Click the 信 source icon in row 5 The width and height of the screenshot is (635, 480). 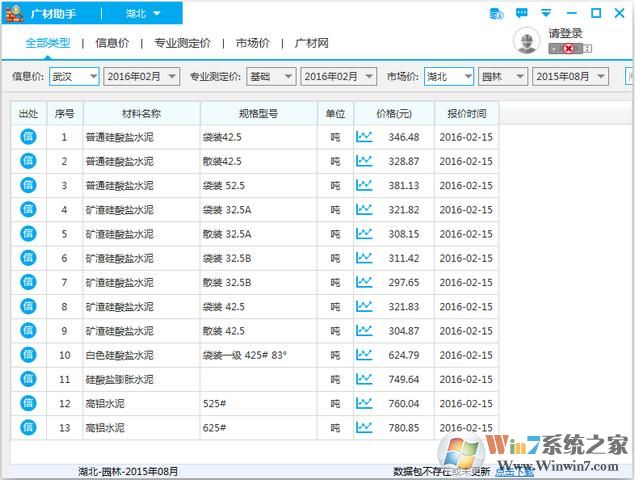(x=28, y=234)
